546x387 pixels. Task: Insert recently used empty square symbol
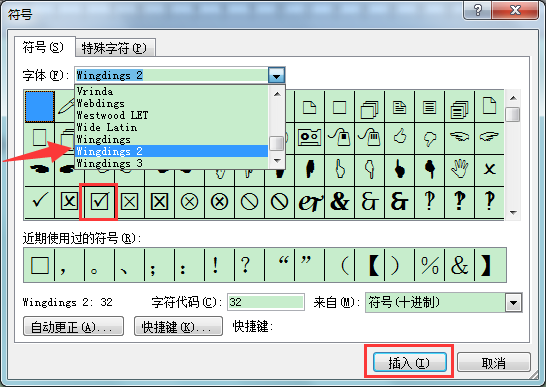pyautogui.click(x=39, y=265)
